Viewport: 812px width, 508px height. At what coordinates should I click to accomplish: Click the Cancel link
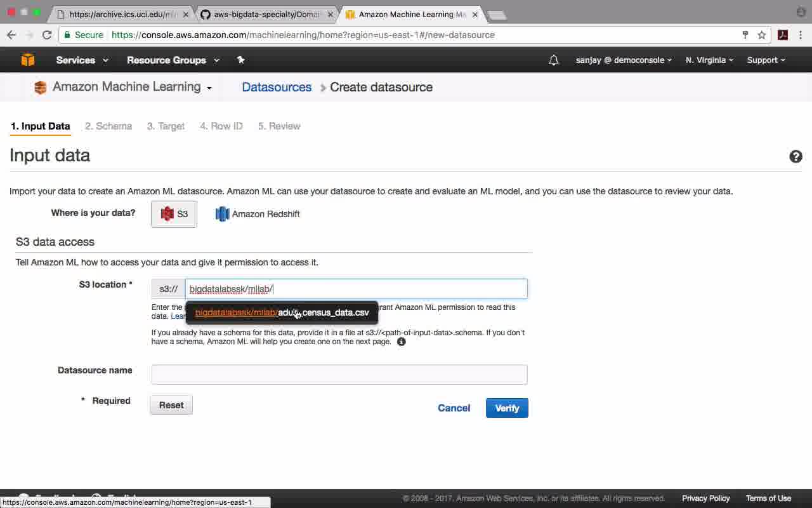[x=454, y=408]
